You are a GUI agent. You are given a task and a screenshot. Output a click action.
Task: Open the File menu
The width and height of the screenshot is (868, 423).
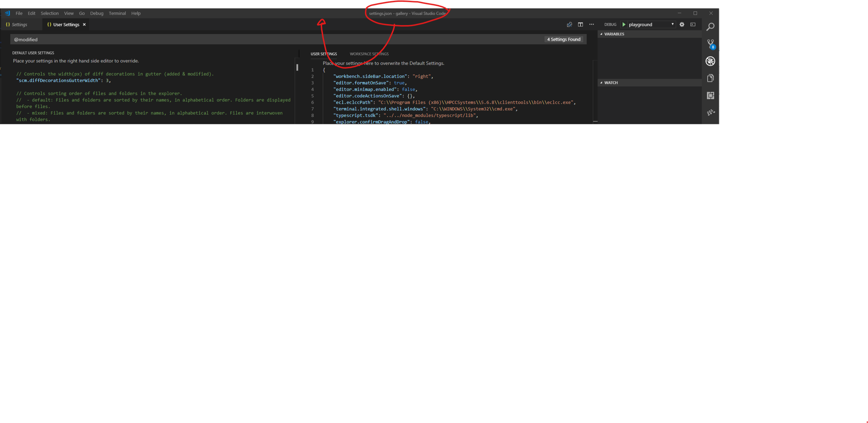tap(19, 13)
